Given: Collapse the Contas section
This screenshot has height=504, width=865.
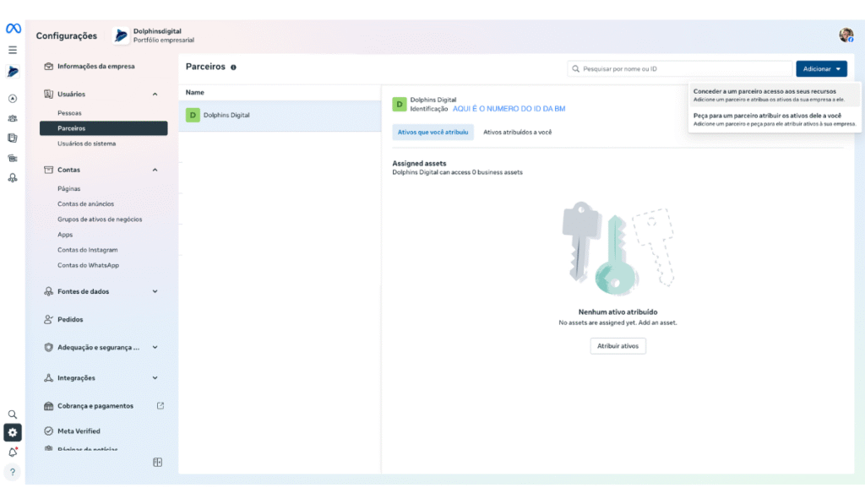Looking at the screenshot, I should click(155, 170).
